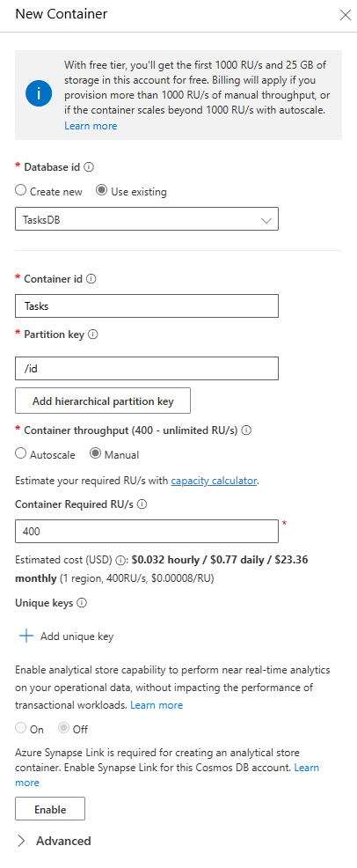Image resolution: width=357 pixels, height=868 pixels.
Task: Choose Autoscale throughput option
Action: pos(20,454)
